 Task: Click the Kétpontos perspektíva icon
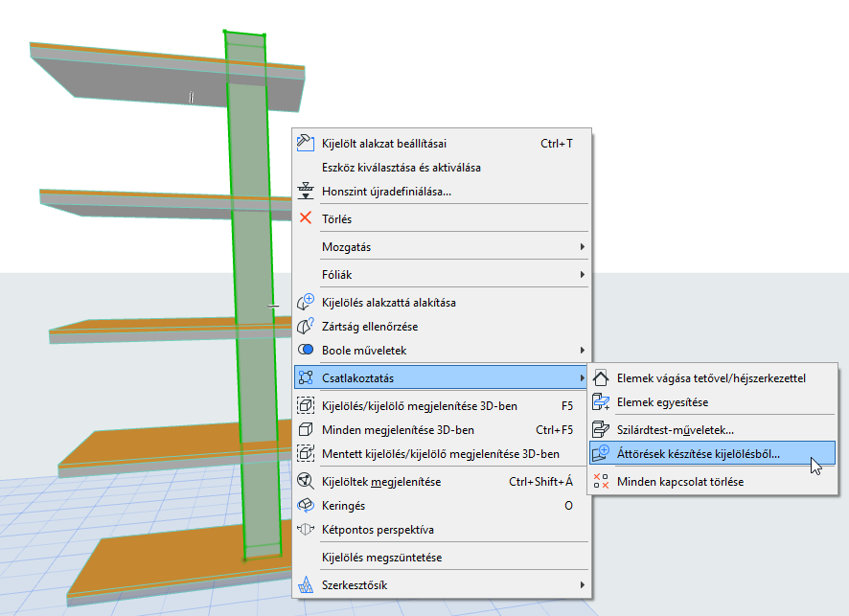tap(306, 529)
